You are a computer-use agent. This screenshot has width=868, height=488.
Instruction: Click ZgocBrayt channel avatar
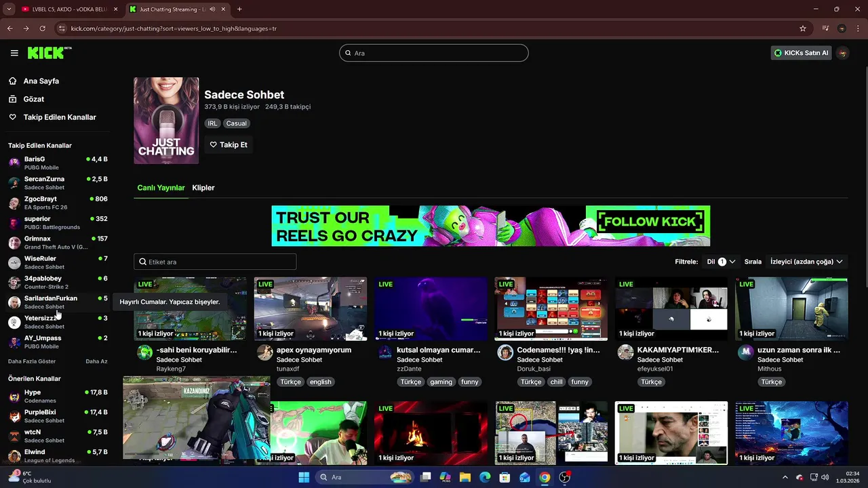click(x=14, y=203)
